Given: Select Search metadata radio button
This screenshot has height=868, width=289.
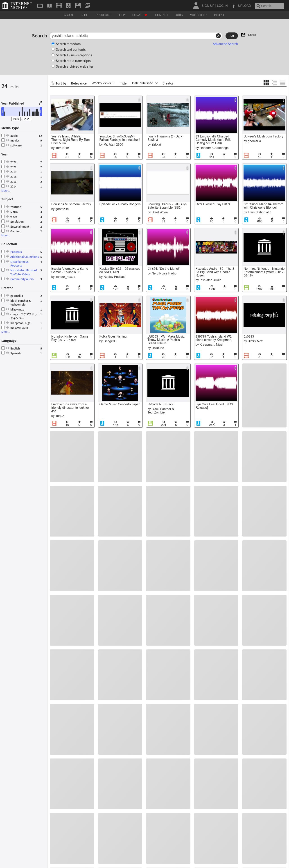Looking at the screenshot, I should click(x=53, y=44).
